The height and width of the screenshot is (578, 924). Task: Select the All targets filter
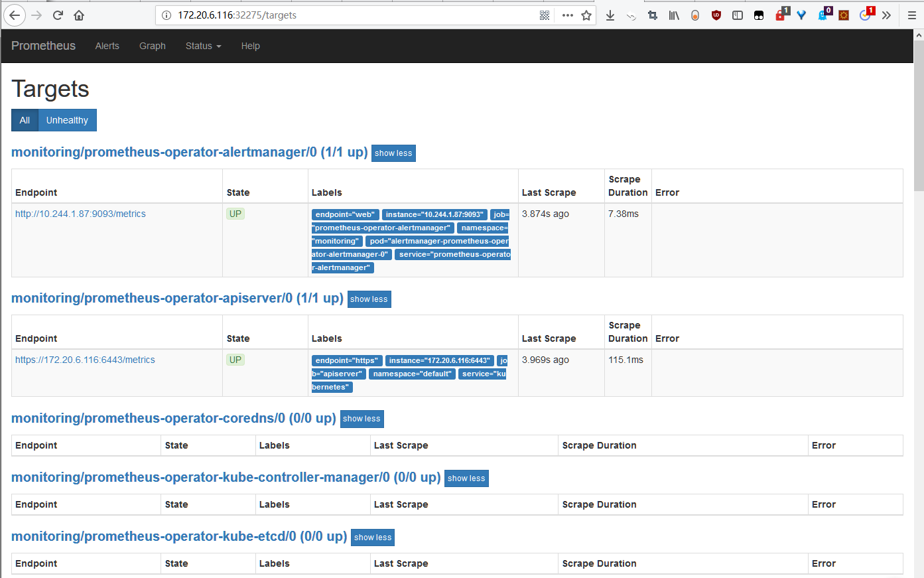[x=25, y=120]
